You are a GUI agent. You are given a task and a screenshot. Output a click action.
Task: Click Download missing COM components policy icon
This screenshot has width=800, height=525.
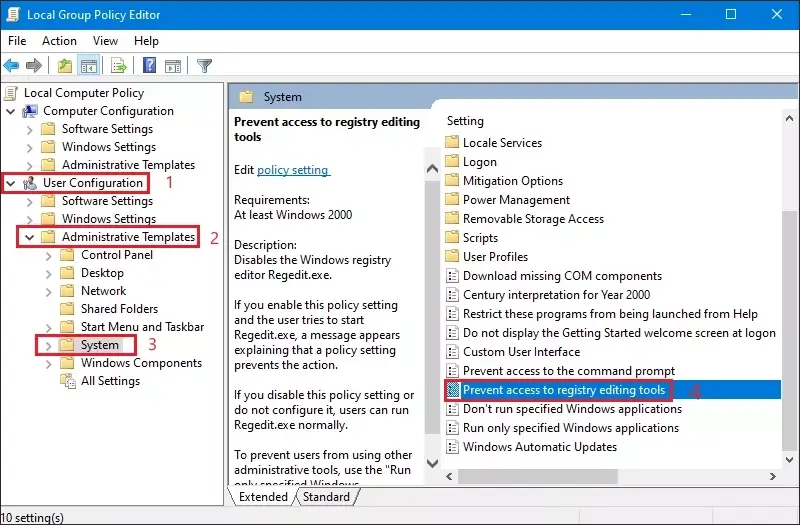pos(452,276)
